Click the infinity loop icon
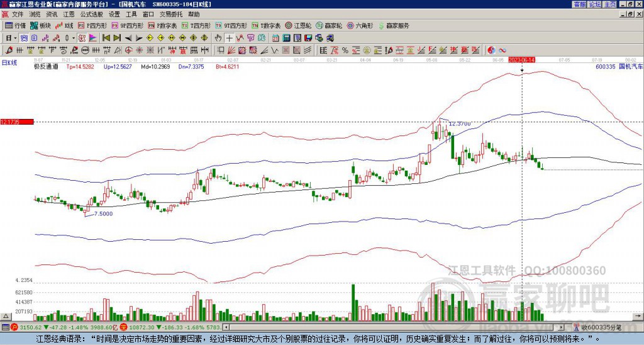 502,50
